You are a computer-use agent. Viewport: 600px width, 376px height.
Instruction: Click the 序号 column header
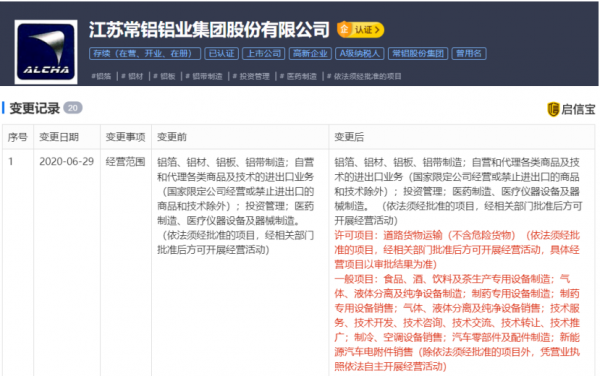point(18,137)
